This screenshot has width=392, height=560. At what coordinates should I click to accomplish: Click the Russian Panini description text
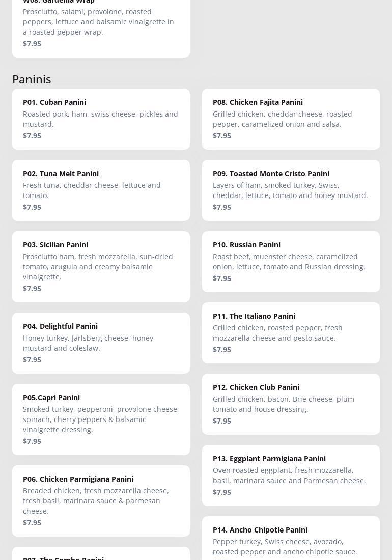(289, 262)
